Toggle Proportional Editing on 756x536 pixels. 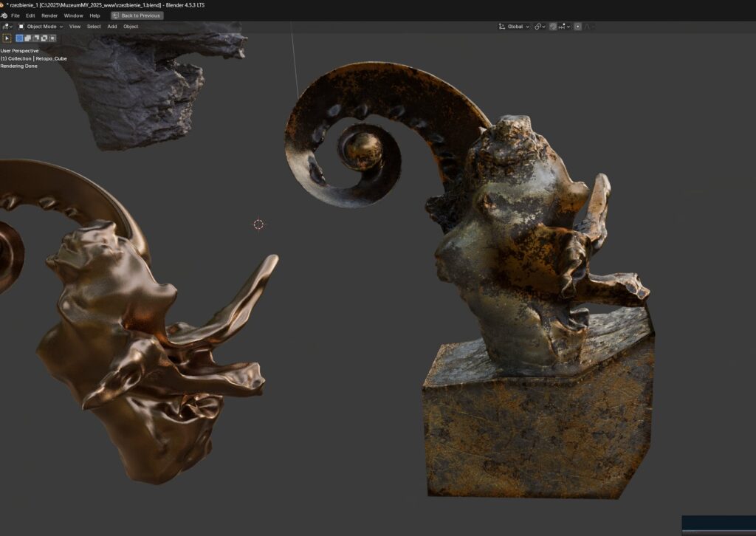point(577,27)
